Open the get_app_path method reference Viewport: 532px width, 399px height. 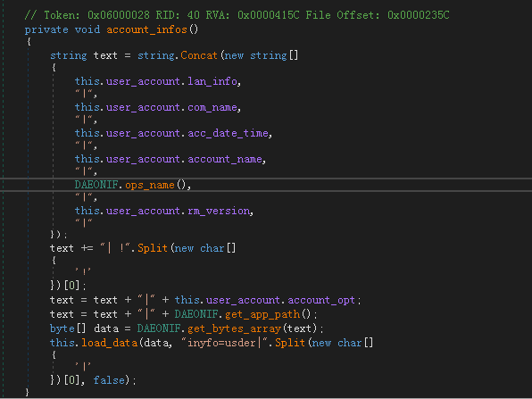262,314
